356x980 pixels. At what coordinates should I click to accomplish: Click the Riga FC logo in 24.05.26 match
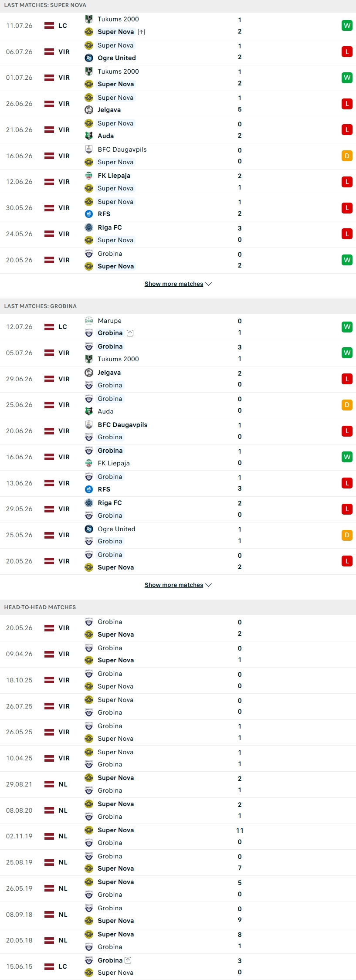[89, 227]
